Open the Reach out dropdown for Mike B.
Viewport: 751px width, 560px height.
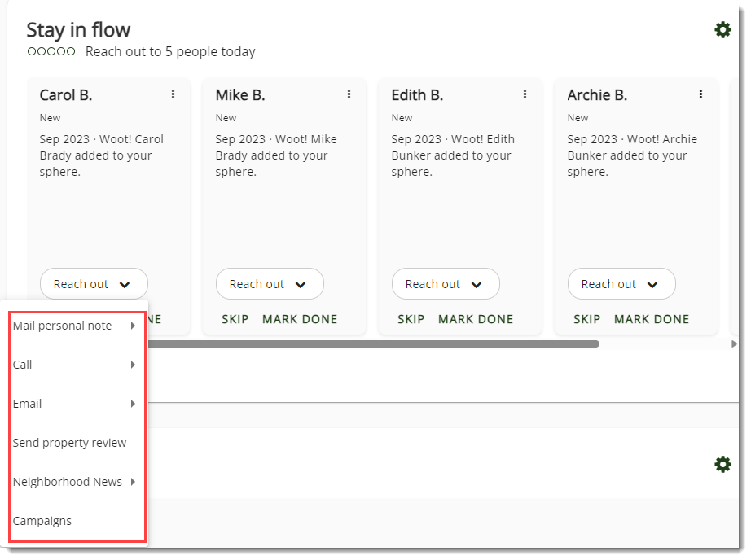270,283
